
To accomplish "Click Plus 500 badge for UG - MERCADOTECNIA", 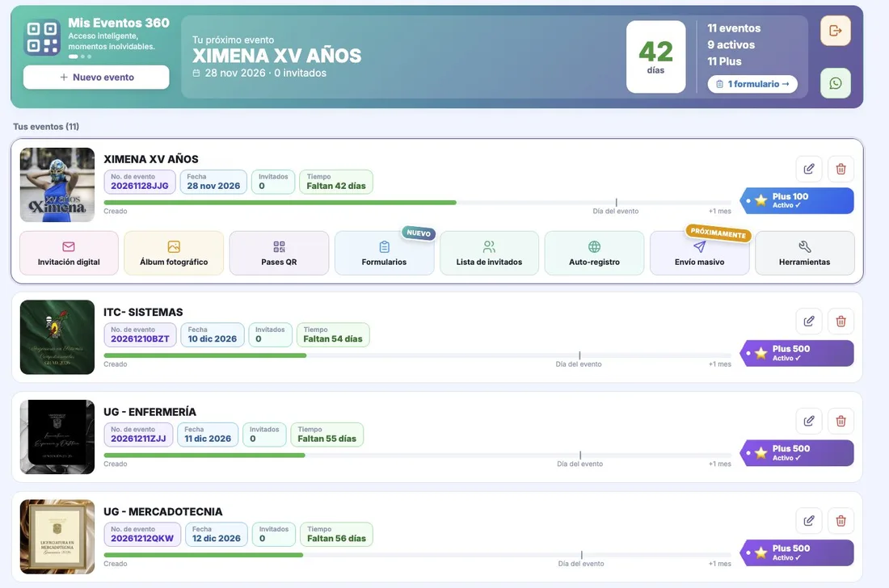I will click(x=797, y=553).
